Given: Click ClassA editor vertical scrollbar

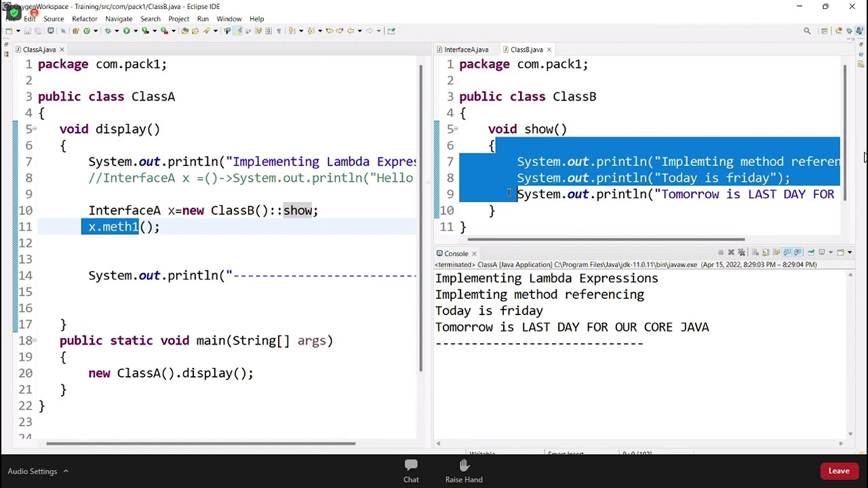Looking at the screenshot, I should pos(420,217).
